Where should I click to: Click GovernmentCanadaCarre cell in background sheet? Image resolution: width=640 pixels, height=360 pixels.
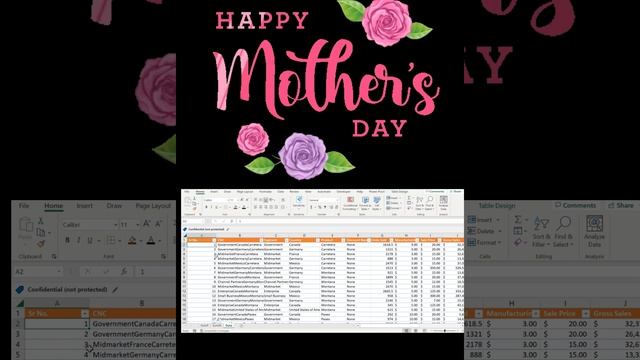click(x=133, y=324)
